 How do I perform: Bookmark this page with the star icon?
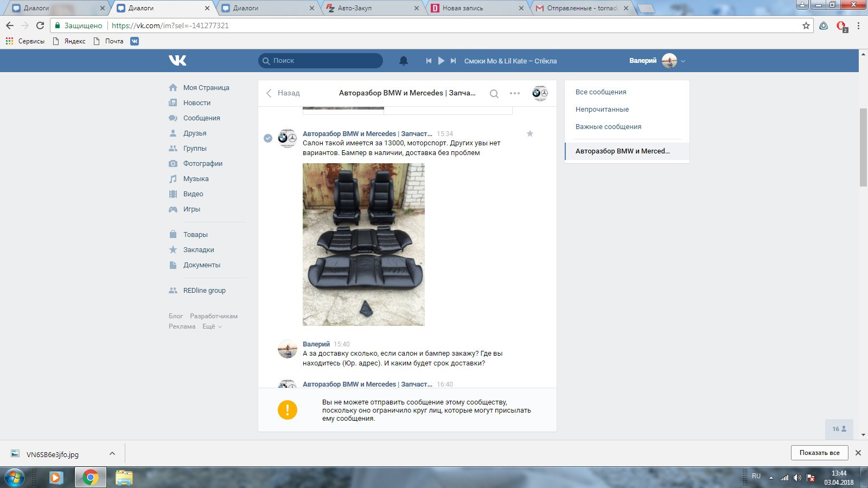click(x=806, y=25)
